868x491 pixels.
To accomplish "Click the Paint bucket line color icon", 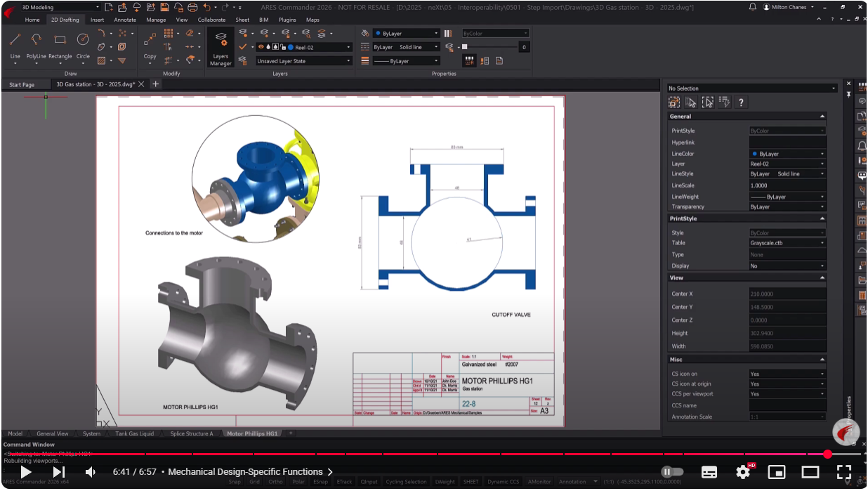I will tap(365, 33).
